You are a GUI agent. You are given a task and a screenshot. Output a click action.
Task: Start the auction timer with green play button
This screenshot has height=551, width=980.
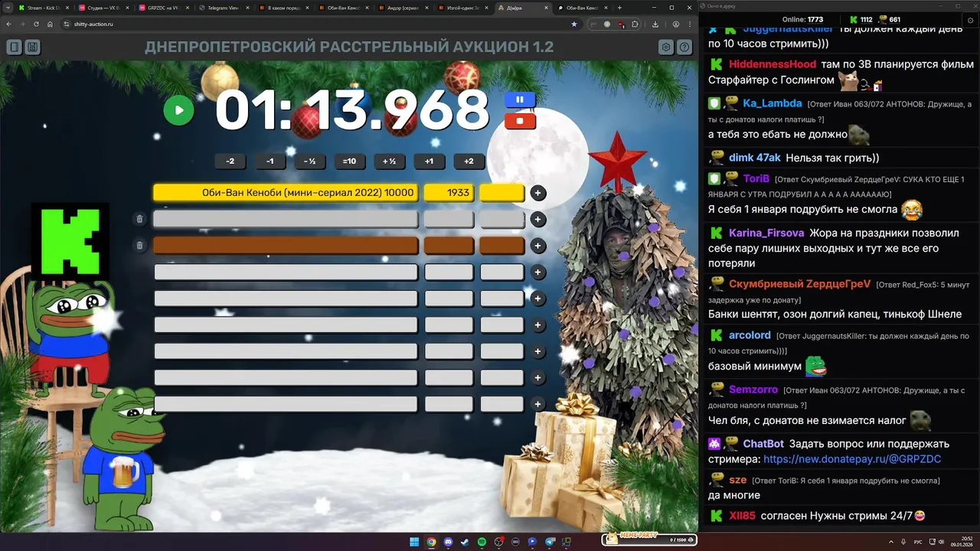(x=178, y=110)
